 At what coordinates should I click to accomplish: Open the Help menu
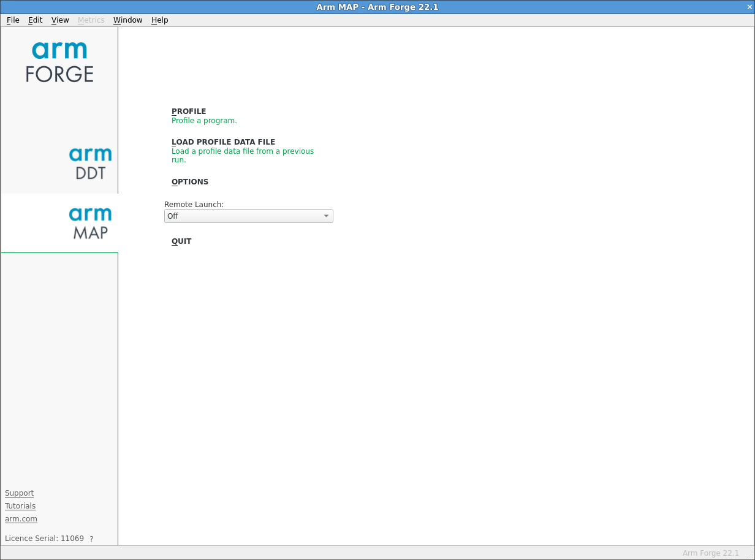tap(160, 20)
